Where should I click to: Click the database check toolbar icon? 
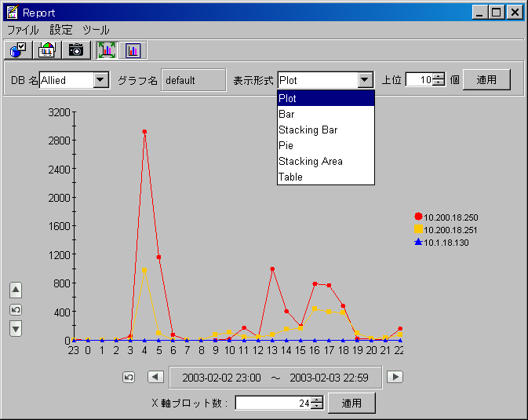(x=18, y=50)
